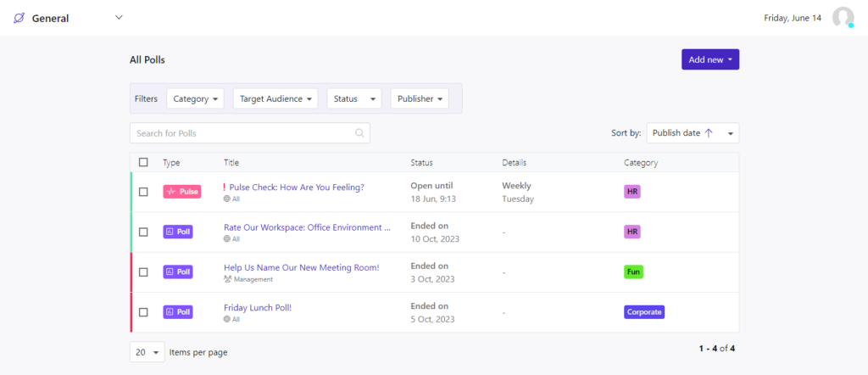Expand the General workspace chevron dropdown
Screen dimensions: 868x375
click(x=119, y=17)
